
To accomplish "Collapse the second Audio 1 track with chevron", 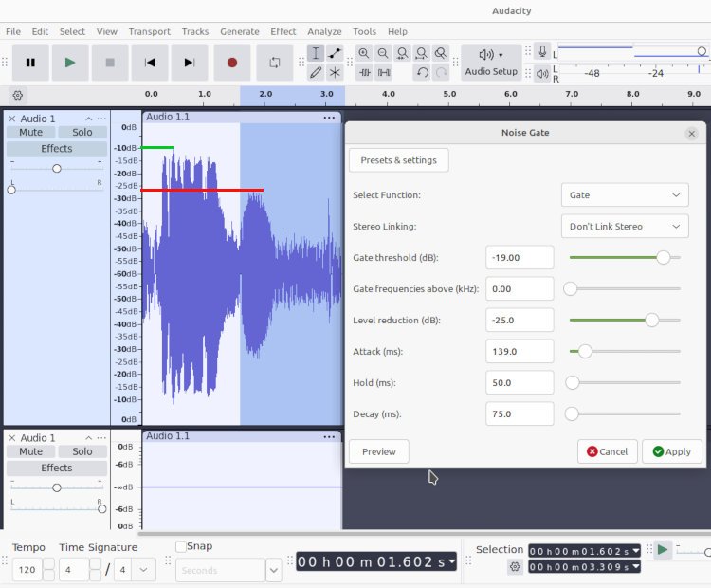I will (x=88, y=438).
